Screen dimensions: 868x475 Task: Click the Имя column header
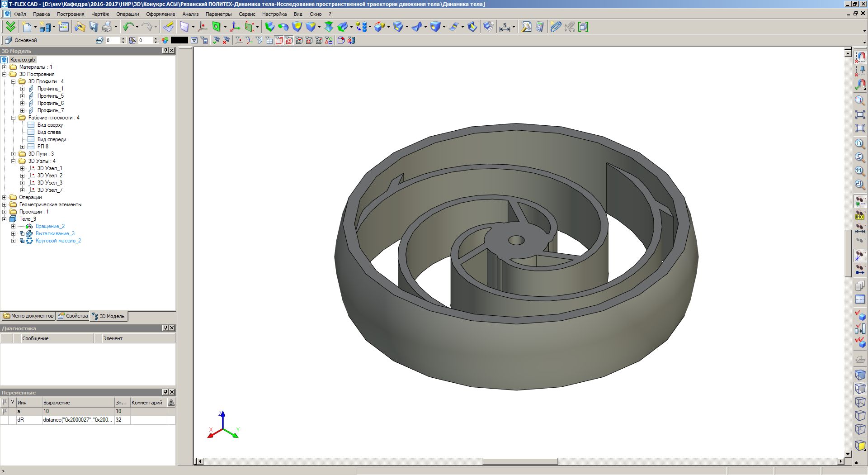29,403
